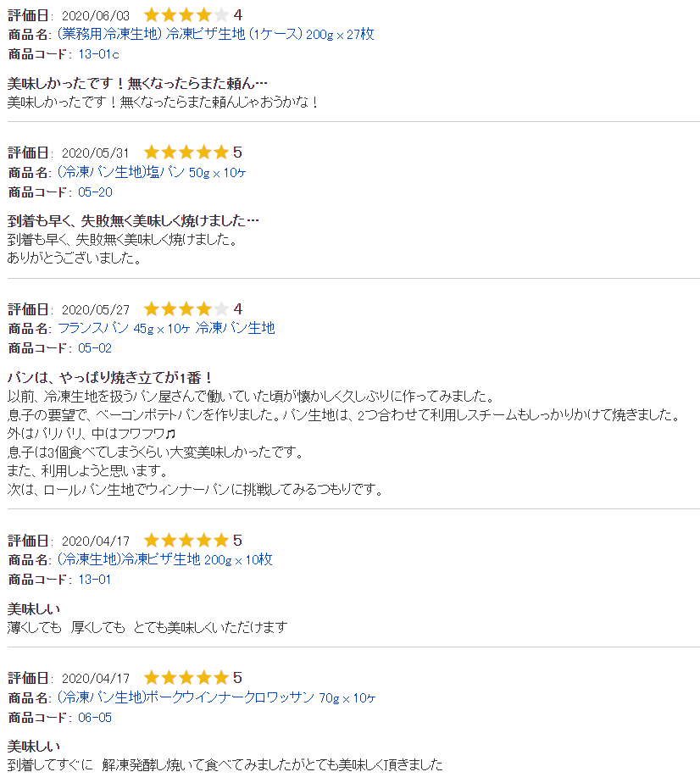Open the 塩パン 50g×10ヶ product link
This screenshot has width=700, height=783.
point(152,172)
